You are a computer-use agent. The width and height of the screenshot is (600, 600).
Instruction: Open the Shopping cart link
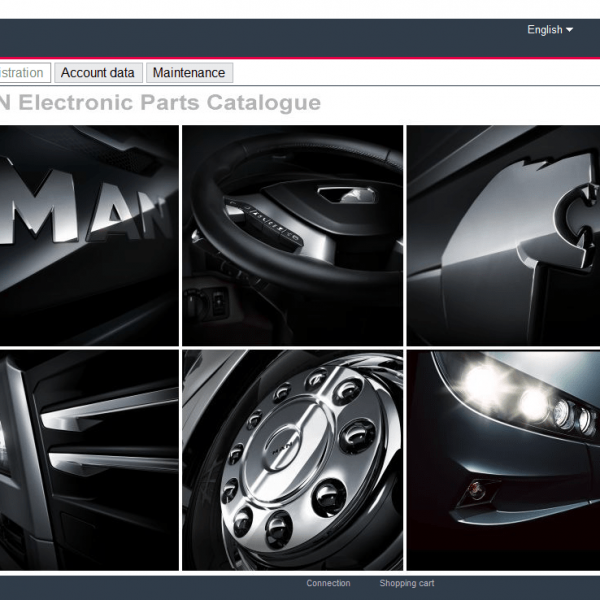click(x=407, y=583)
